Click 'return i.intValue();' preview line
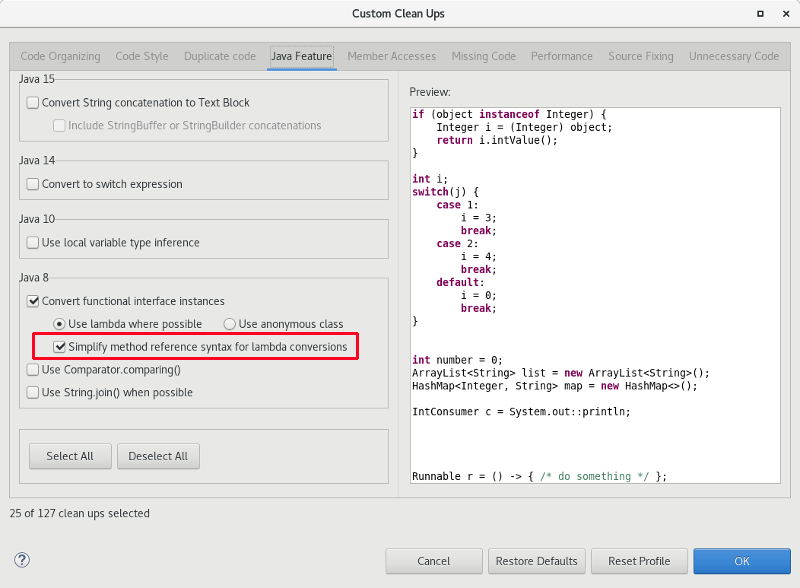Image resolution: width=800 pixels, height=588 pixels. pos(497,140)
